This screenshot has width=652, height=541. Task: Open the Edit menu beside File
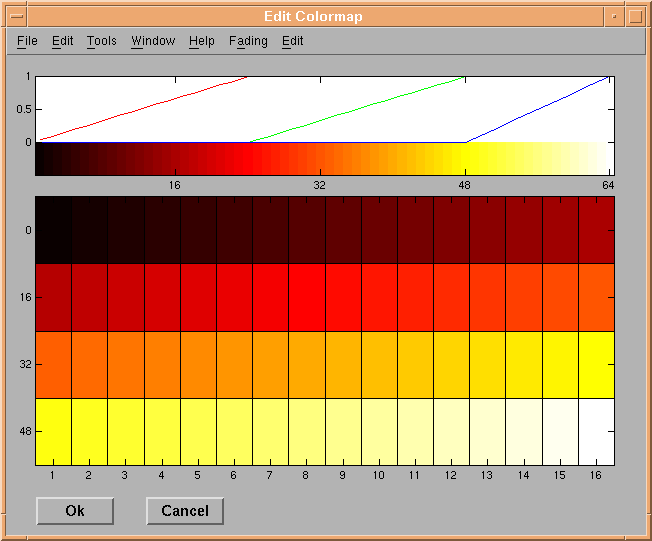coord(62,41)
